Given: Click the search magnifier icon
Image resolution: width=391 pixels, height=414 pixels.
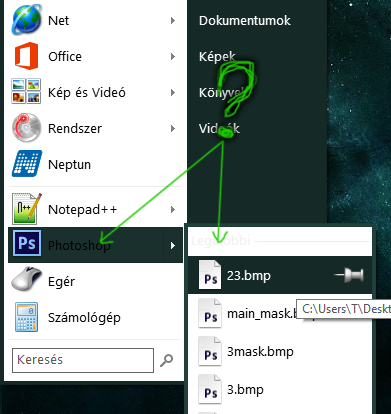Looking at the screenshot, I should click(166, 360).
